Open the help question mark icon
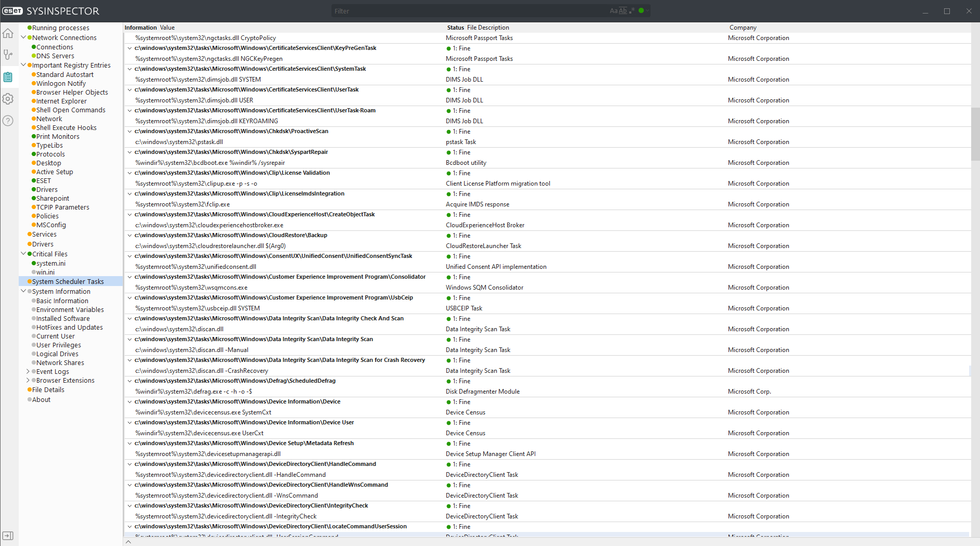The image size is (980, 546). 8,121
